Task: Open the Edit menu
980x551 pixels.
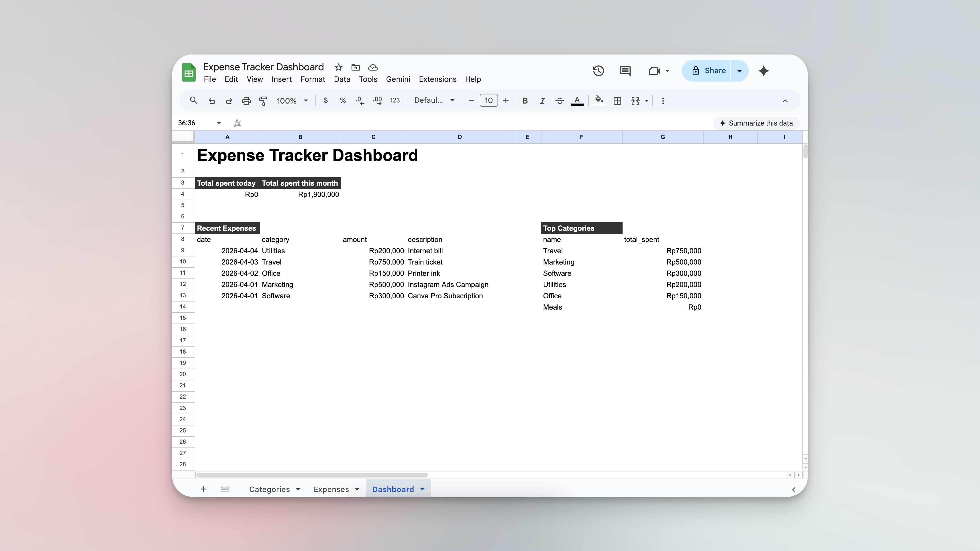Action: pos(231,79)
